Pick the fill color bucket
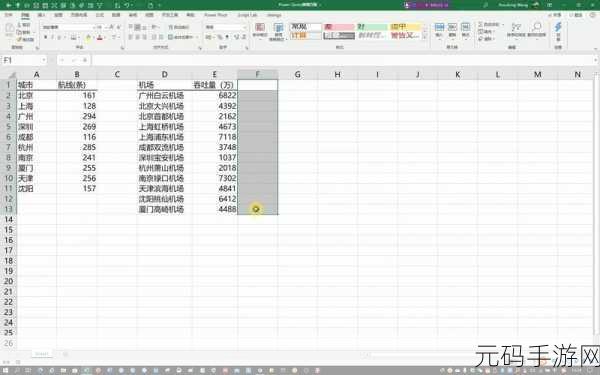 88,38
